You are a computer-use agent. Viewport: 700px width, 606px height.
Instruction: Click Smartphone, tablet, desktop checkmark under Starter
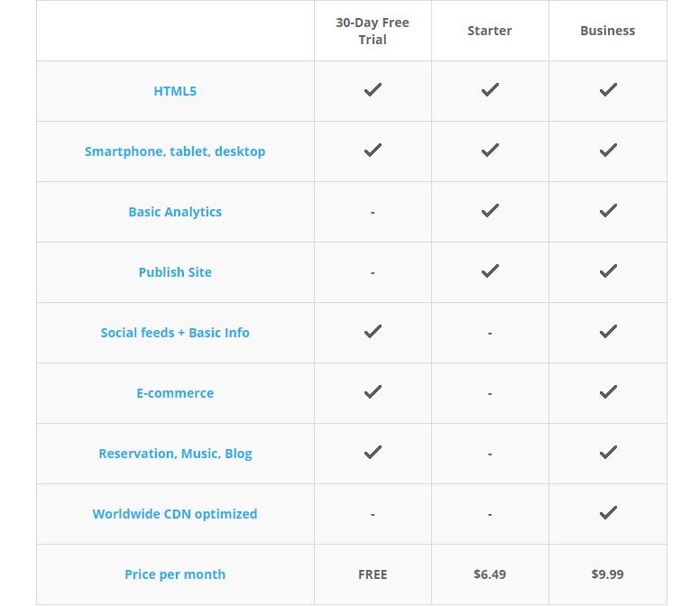click(x=490, y=150)
